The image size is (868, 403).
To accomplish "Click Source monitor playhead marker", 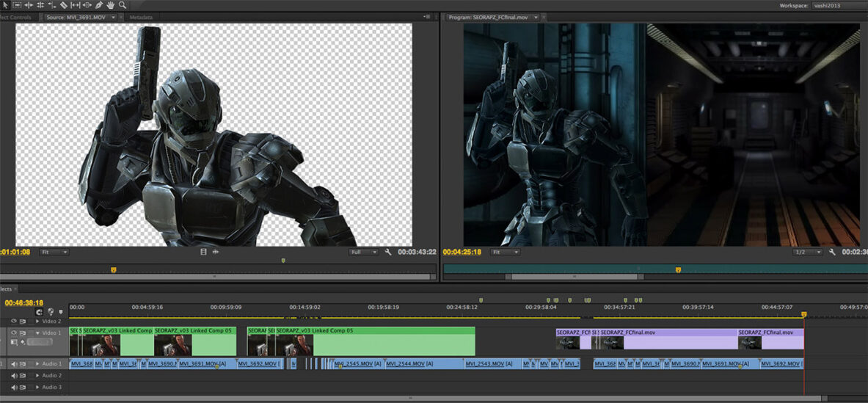I will point(114,269).
